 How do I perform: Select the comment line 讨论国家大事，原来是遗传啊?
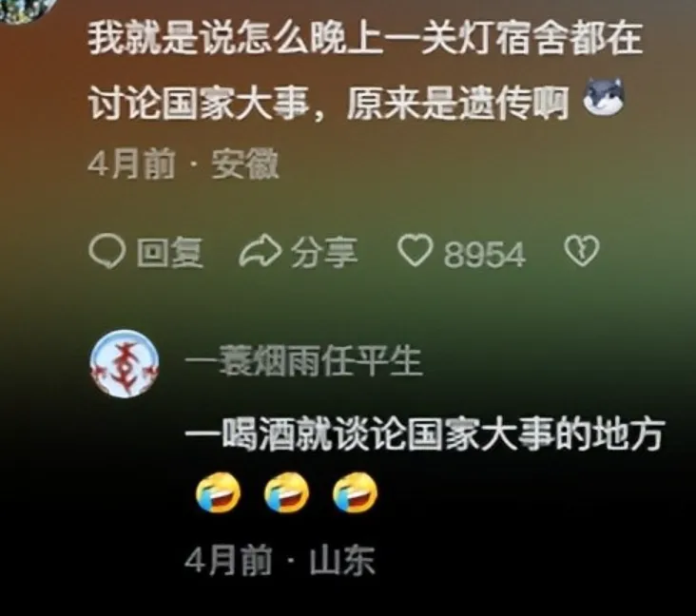pos(328,103)
